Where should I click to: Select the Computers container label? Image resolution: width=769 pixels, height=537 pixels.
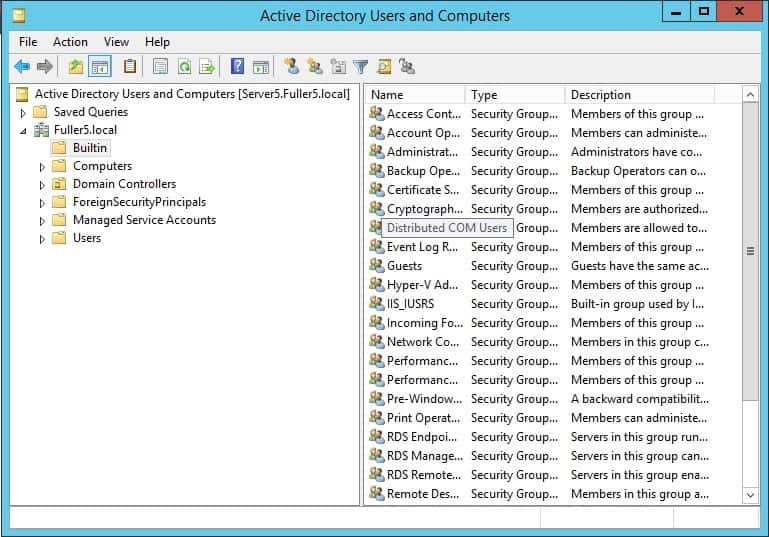(103, 166)
